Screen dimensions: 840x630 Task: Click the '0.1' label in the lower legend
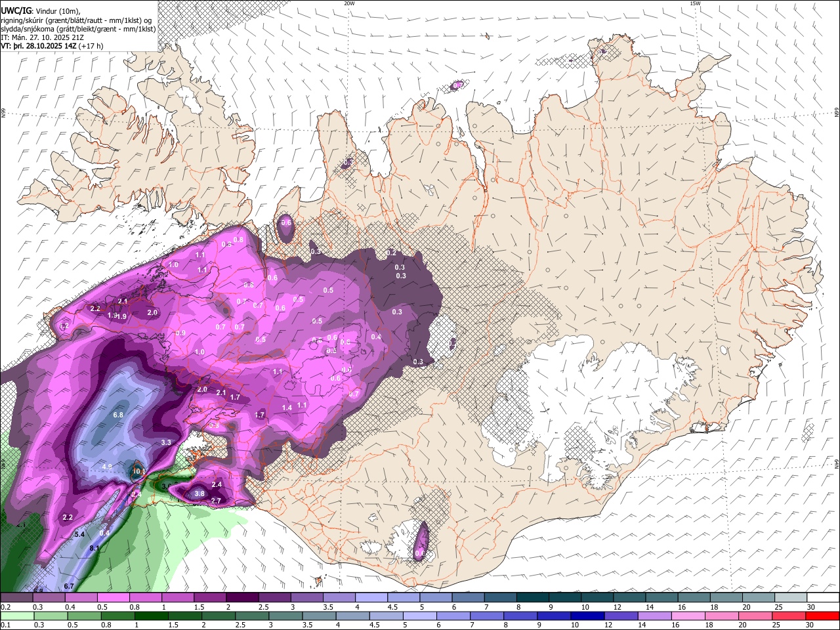5,625
